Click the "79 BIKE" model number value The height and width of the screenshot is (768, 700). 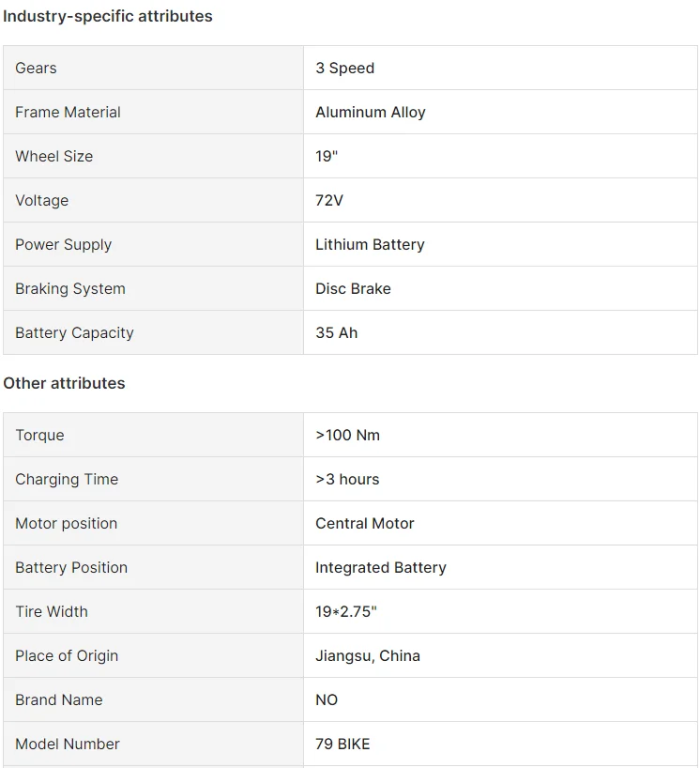pyautogui.click(x=342, y=745)
